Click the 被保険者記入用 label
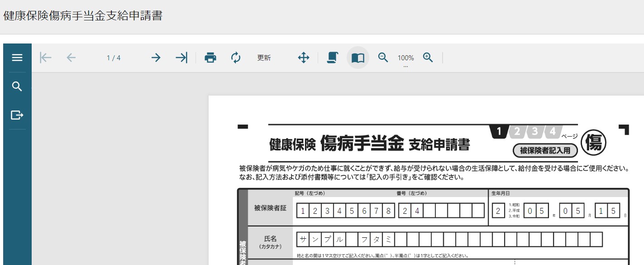The width and height of the screenshot is (644, 265). click(x=545, y=150)
